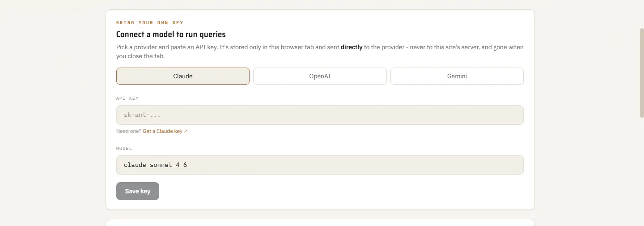Click empty background left of the card
644x226 pixels.
tap(53, 112)
